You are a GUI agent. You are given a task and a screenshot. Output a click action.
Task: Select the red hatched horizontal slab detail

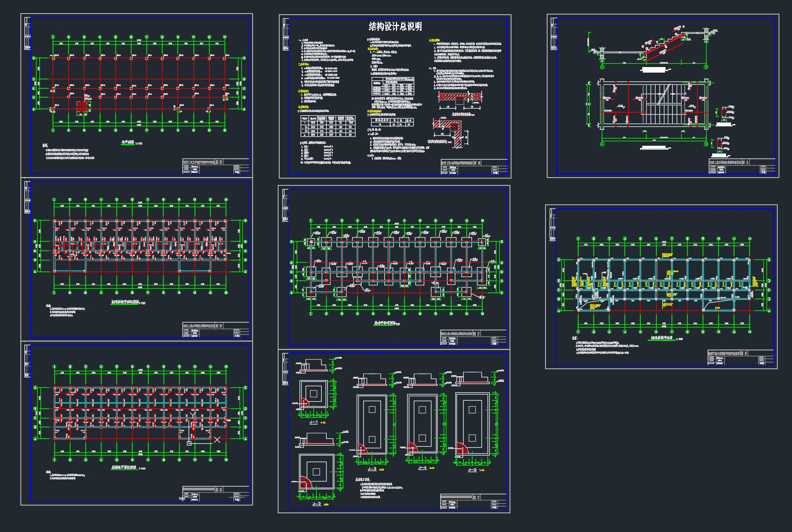[x=459, y=96]
